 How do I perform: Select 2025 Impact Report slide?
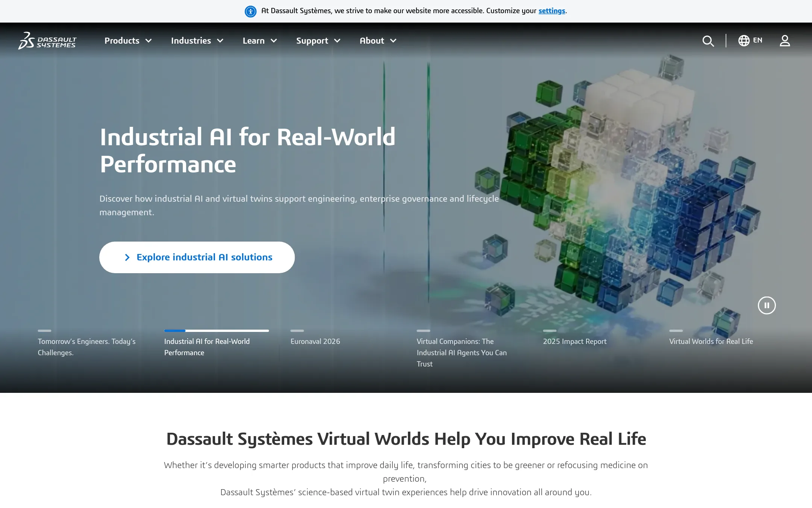point(574,341)
